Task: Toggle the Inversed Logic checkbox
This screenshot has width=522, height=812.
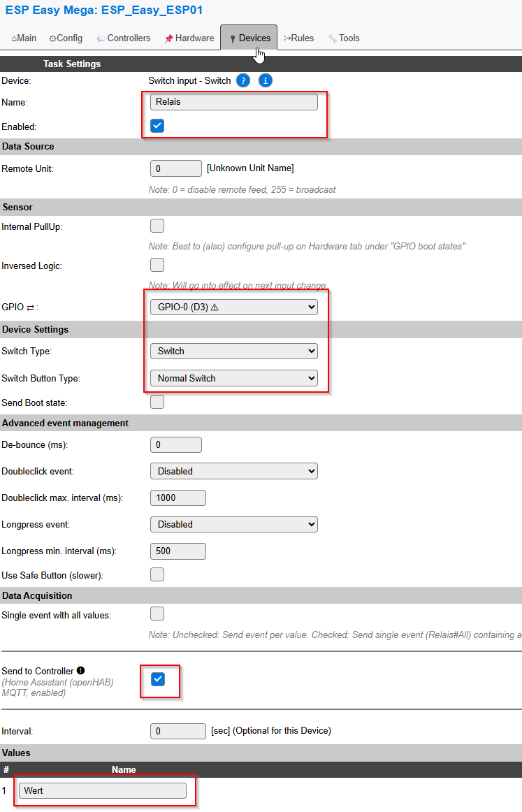Action: 157,265
